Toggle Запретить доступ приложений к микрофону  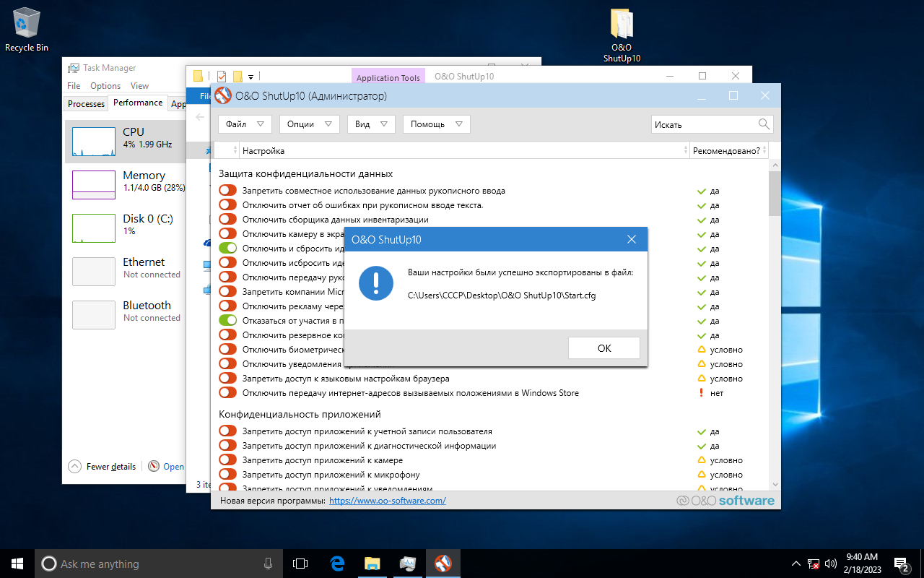(x=228, y=475)
